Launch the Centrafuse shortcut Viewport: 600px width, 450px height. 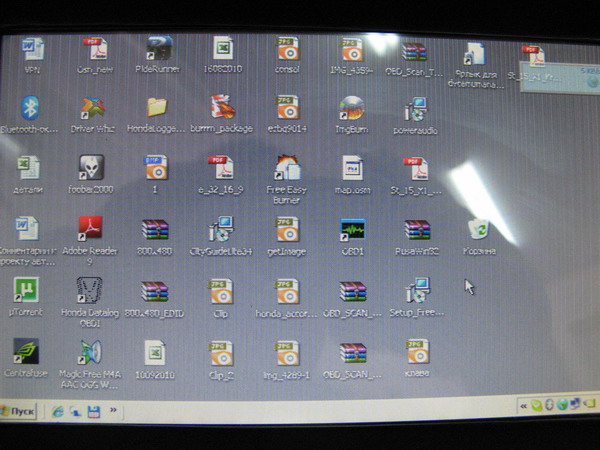26,351
